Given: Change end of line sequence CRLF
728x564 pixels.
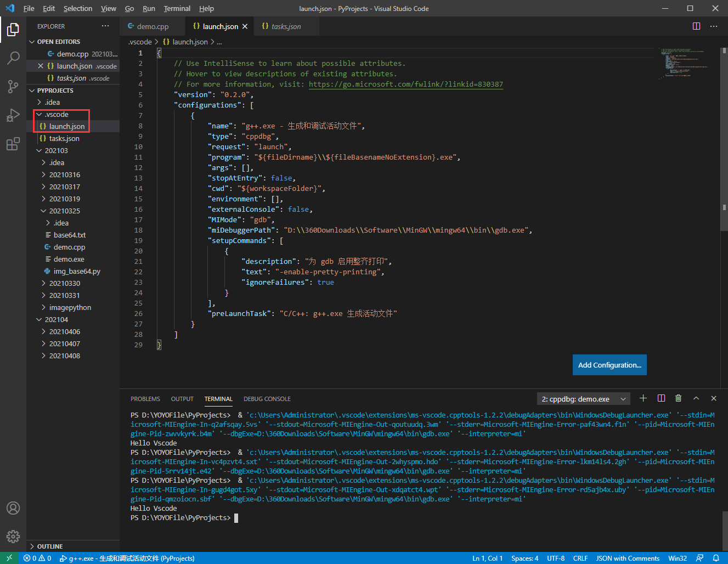Looking at the screenshot, I should point(580,558).
